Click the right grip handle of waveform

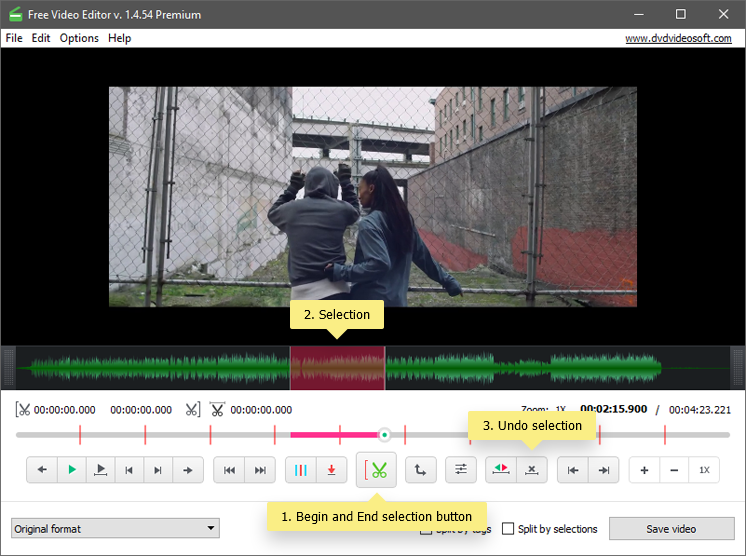point(738,368)
